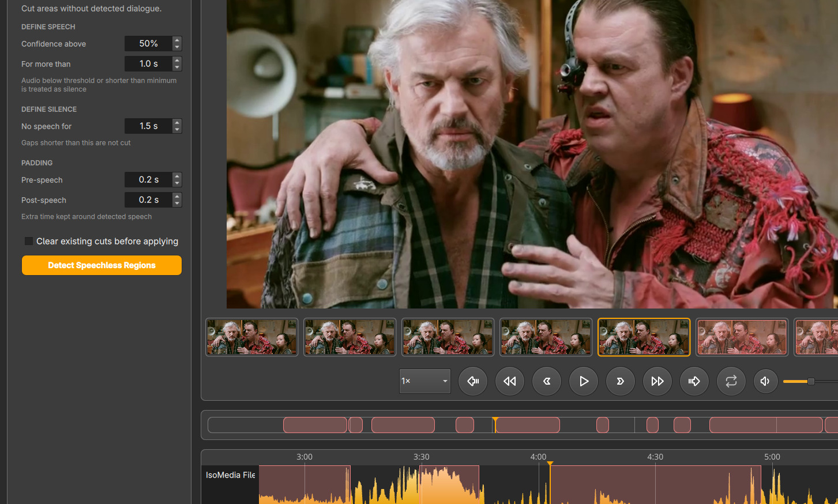The width and height of the screenshot is (838, 504).
Task: Mute audio with the speaker icon
Action: [765, 381]
